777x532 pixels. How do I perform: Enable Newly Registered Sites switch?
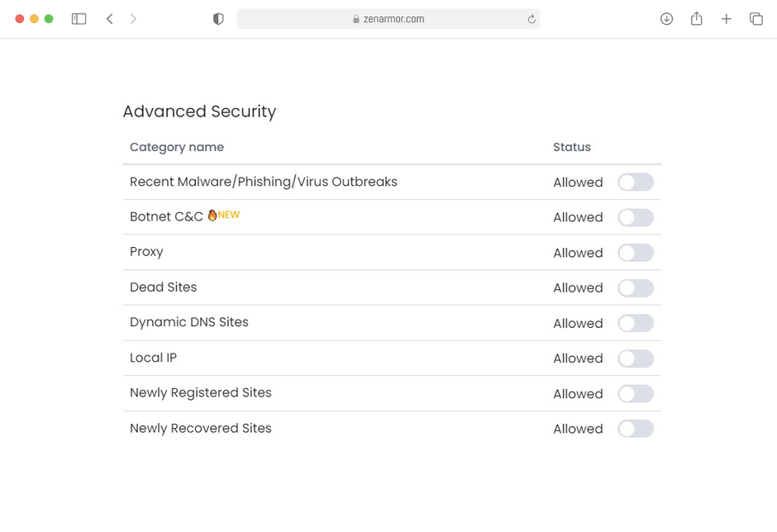point(636,393)
